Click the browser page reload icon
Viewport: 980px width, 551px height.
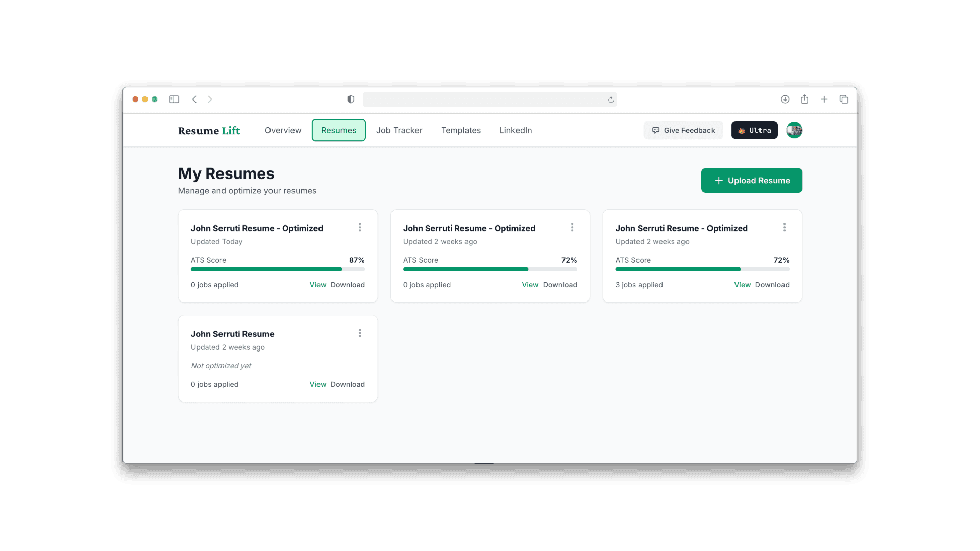coord(610,99)
